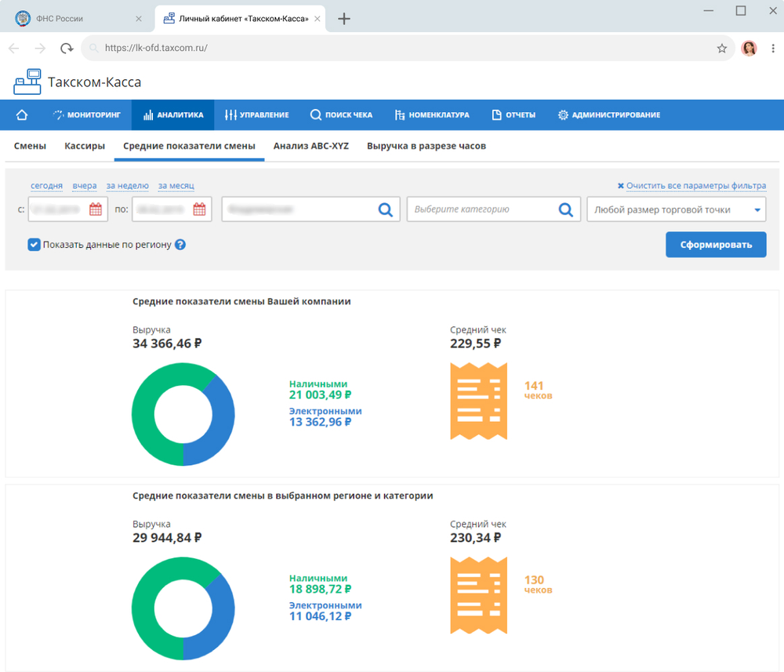This screenshot has height=672, width=784.
Task: Click the 'Выберите категорию' input field
Action: pos(482,209)
